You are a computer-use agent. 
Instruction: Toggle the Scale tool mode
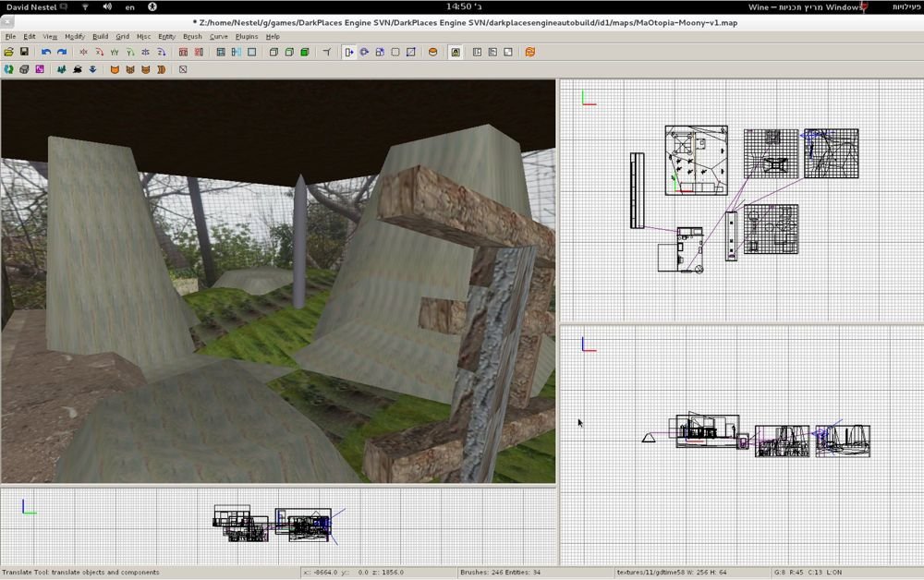click(x=380, y=52)
